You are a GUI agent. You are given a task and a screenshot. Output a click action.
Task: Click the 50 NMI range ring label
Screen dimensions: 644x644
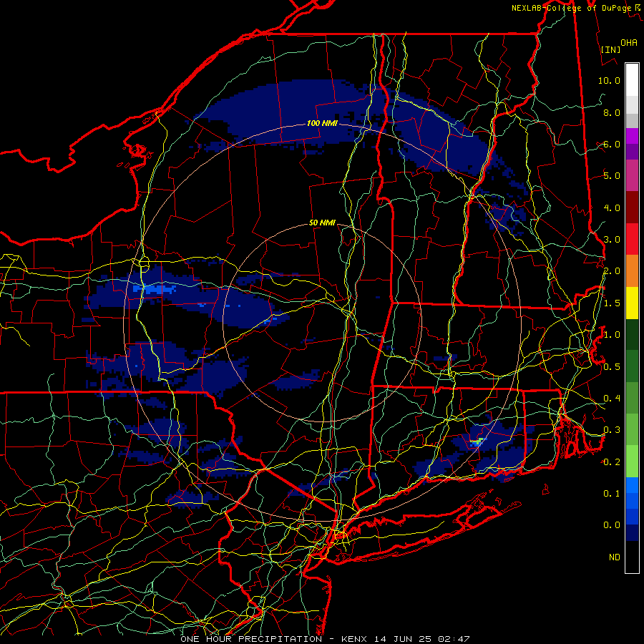(x=322, y=223)
